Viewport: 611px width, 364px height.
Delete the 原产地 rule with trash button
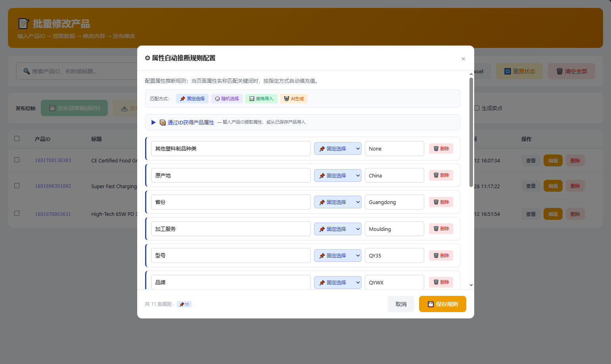point(441,175)
